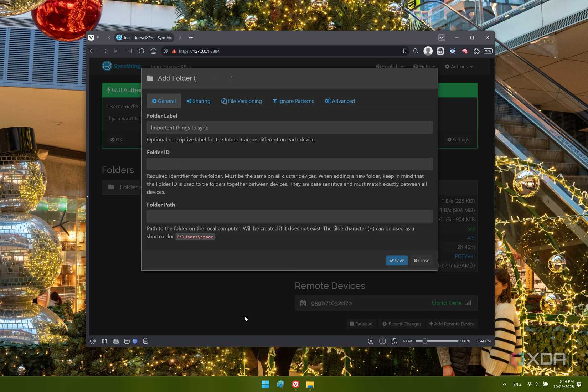The image size is (588, 392).
Task: Open the browser extensions puzzle icon
Action: pos(476,51)
